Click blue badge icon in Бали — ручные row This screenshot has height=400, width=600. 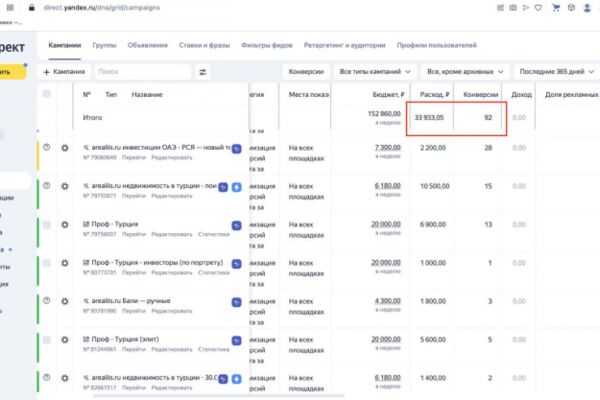(236, 302)
